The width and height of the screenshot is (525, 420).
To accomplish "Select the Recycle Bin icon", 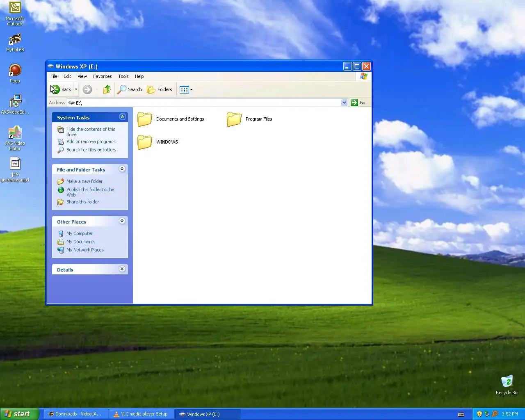I will click(x=507, y=385).
